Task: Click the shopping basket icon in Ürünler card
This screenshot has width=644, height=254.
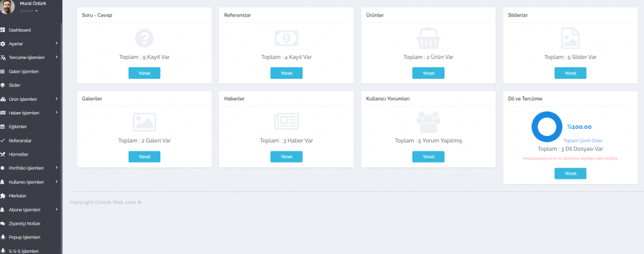Action: tap(428, 38)
